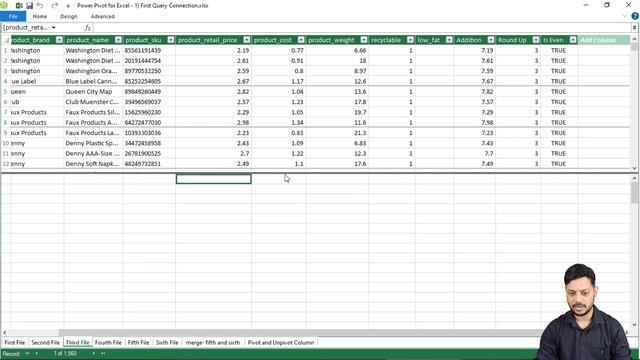Click the Add Column header
Viewport: 640px width, 360px height.
coord(603,40)
